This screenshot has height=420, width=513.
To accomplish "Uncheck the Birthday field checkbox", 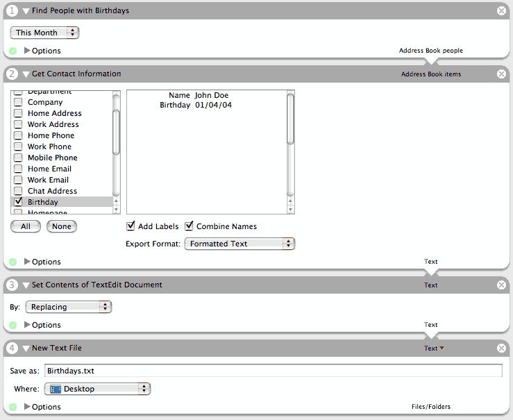I will (x=18, y=202).
